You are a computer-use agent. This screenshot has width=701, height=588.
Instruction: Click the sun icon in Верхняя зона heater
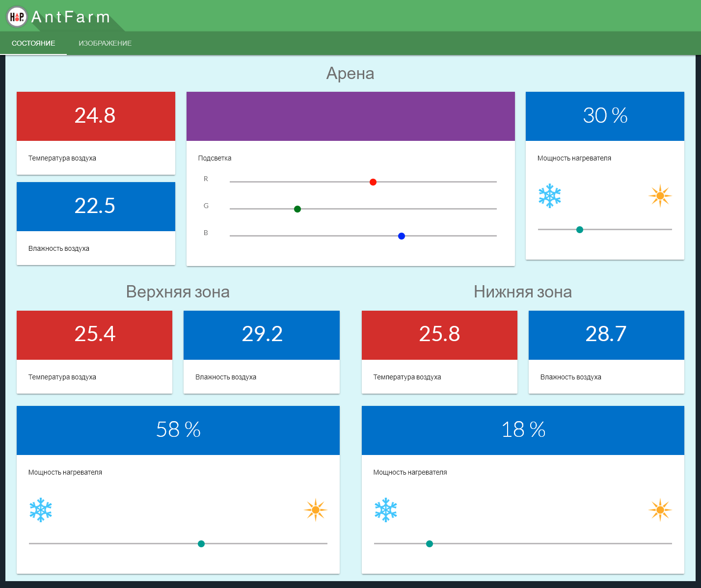(315, 510)
